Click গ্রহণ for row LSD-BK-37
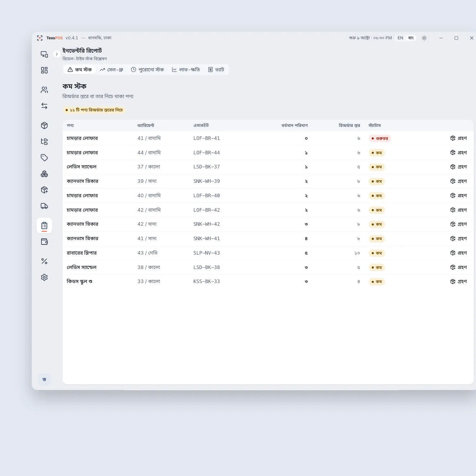The image size is (476, 476). (x=459, y=167)
